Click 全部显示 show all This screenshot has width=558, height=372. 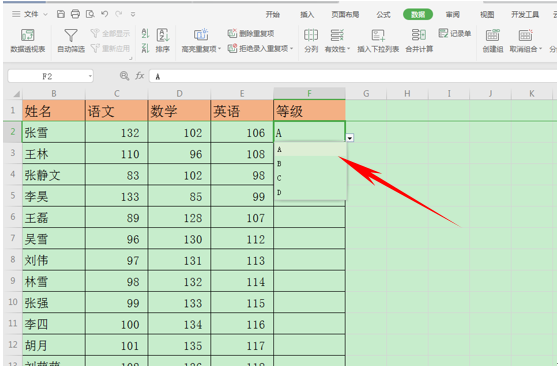coord(110,34)
